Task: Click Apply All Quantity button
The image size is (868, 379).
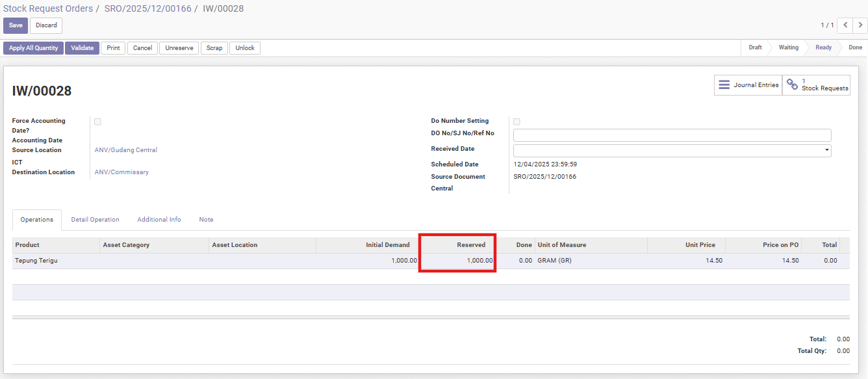Action: pos(33,48)
